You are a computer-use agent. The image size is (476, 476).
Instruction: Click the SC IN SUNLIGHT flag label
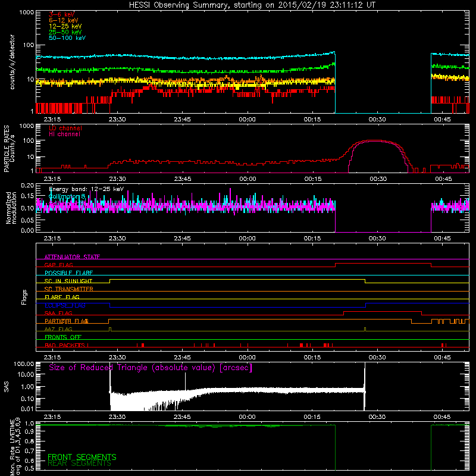[68, 281]
